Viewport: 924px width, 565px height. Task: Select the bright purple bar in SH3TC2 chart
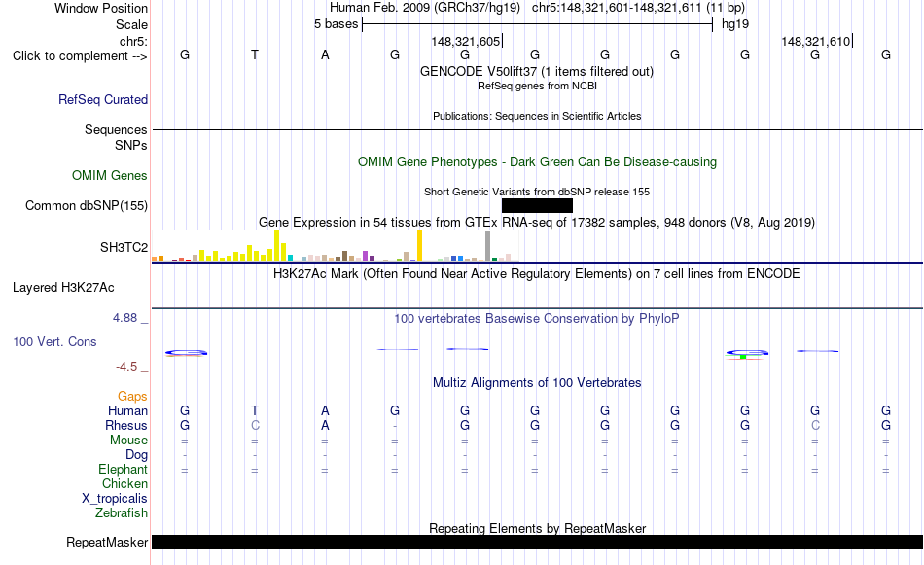click(366, 256)
